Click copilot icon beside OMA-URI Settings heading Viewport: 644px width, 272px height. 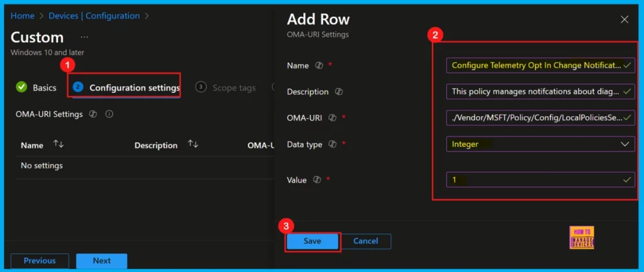click(93, 114)
